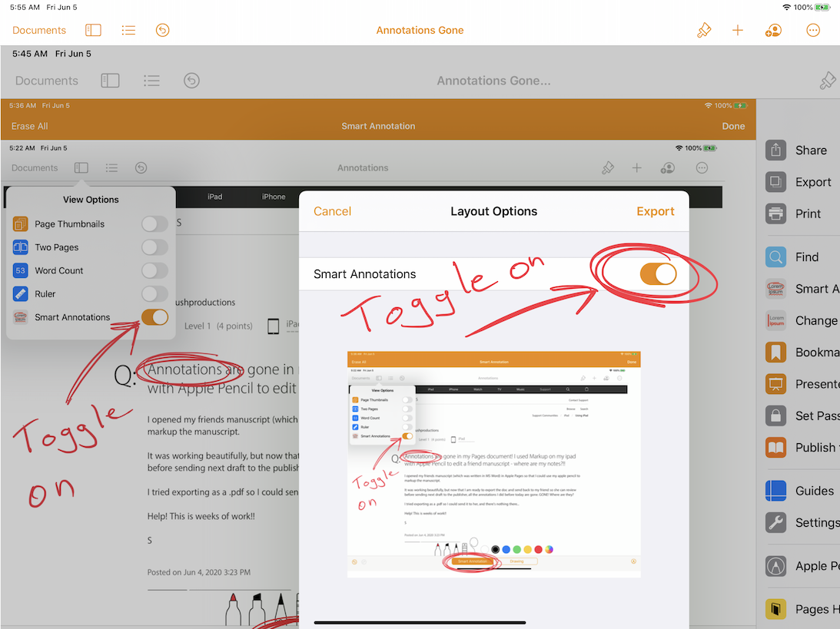This screenshot has height=629, width=840.
Task: Toggle Page Thumbnails switch in View Options
Action: pyautogui.click(x=154, y=223)
